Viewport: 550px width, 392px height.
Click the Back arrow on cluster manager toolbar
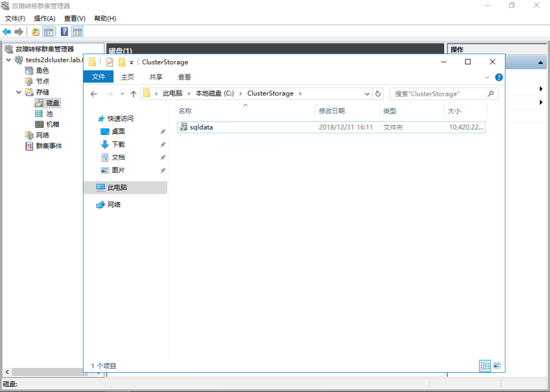(x=6, y=31)
